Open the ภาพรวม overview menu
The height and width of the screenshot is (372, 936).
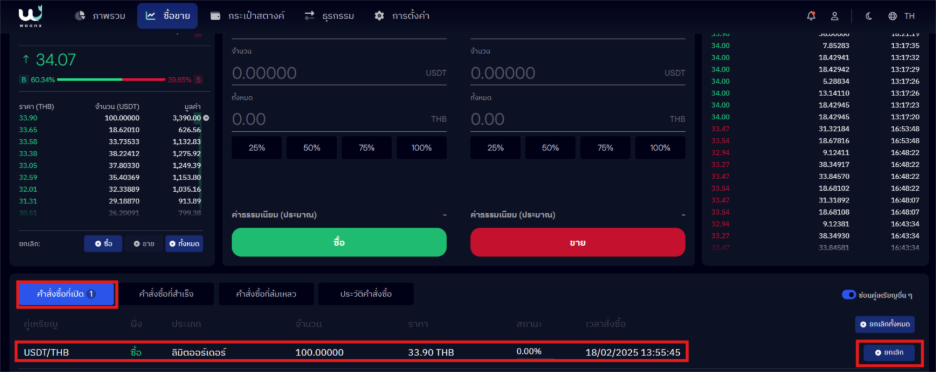point(100,16)
